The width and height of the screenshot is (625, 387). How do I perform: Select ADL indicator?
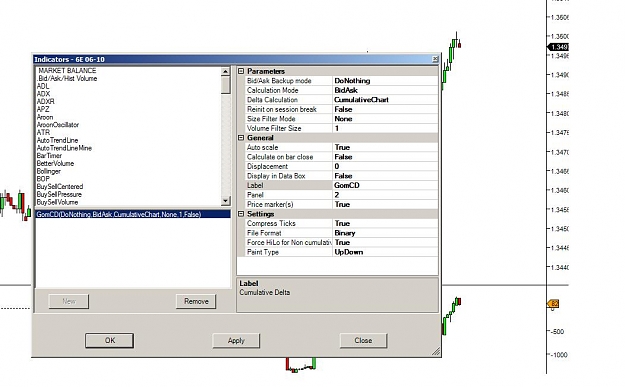tap(43, 86)
